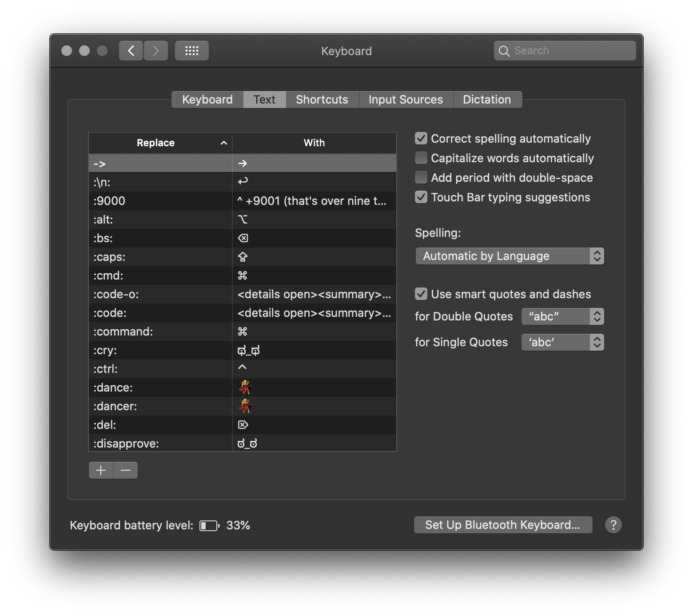The width and height of the screenshot is (693, 616).
Task: Click the dancer emoji for :dance: row
Action: 245,387
